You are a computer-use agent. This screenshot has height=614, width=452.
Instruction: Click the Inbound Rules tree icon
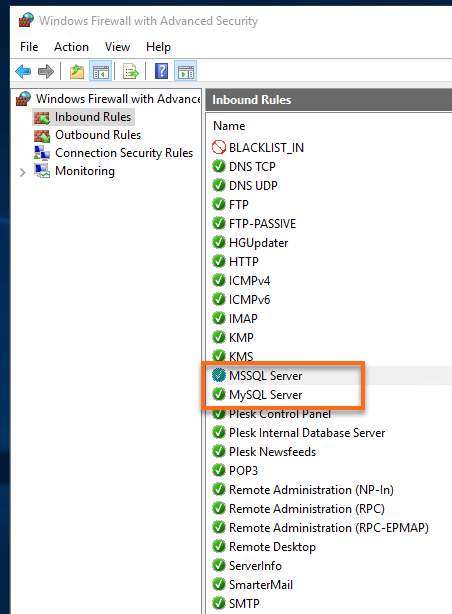(x=42, y=117)
